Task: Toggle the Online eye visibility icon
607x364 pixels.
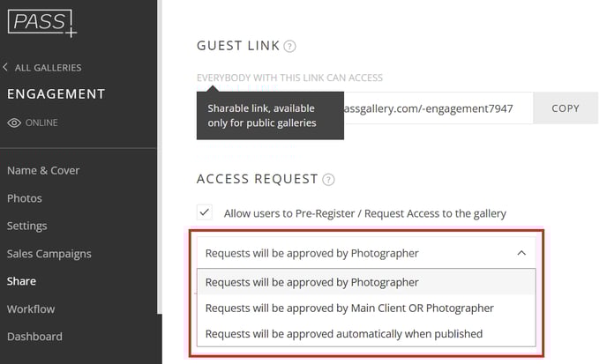Action: point(14,123)
